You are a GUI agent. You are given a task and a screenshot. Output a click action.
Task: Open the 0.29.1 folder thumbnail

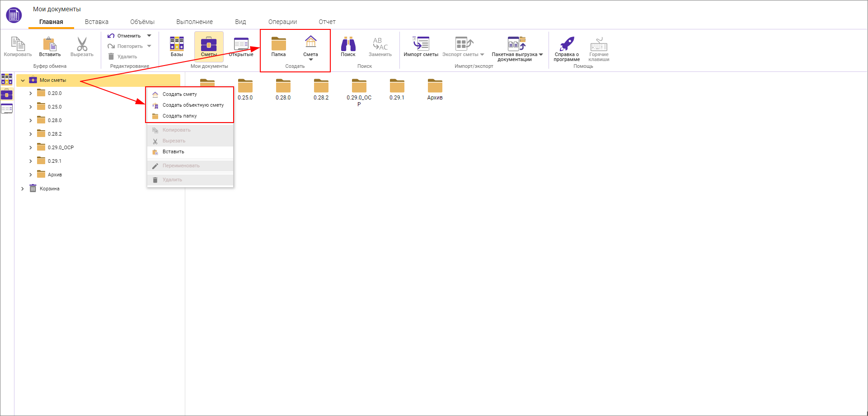pos(397,86)
